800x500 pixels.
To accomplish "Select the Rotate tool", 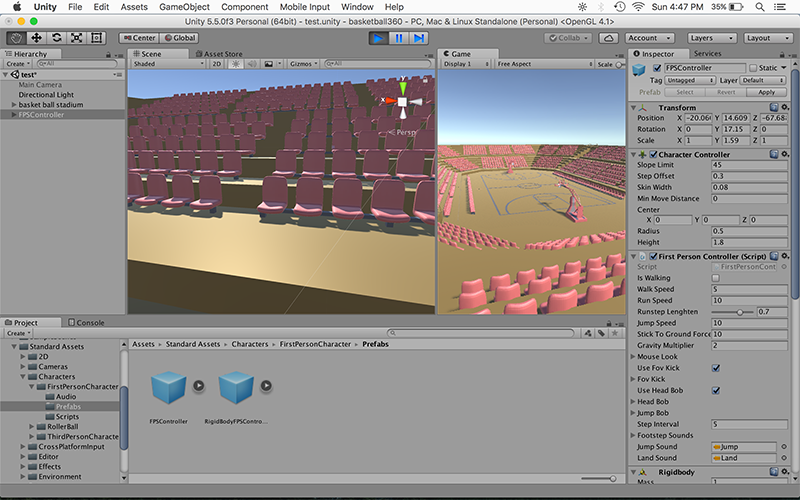I will click(56, 38).
